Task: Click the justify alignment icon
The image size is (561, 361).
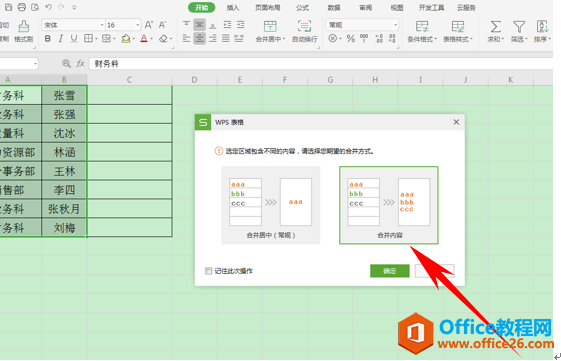Action: [226, 38]
